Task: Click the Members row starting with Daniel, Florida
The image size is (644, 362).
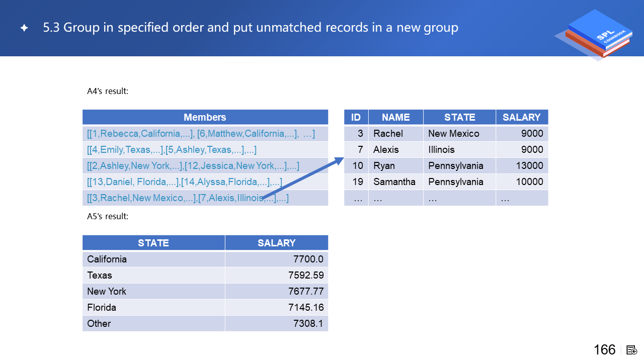Action: [184, 182]
